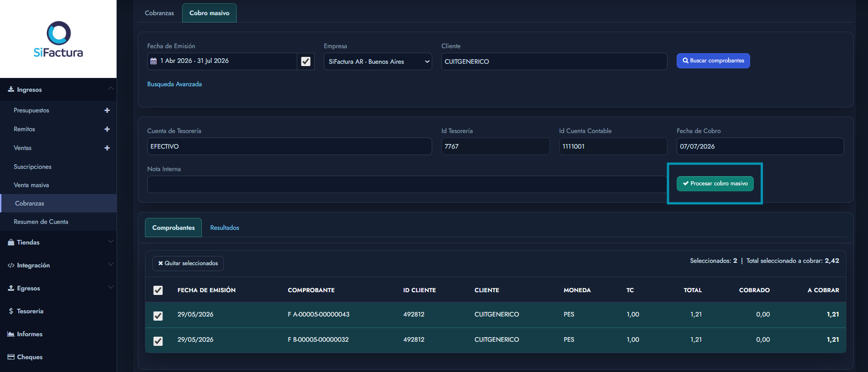Screen dimensions: 868x372
Task: Add new Ventas with plus icon
Action: coord(107,148)
